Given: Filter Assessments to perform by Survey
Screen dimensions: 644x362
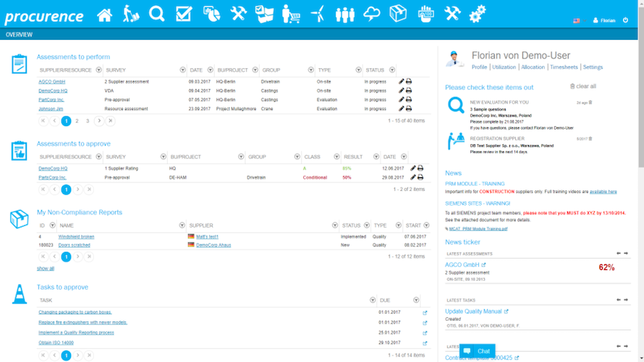Looking at the screenshot, I should point(182,70).
